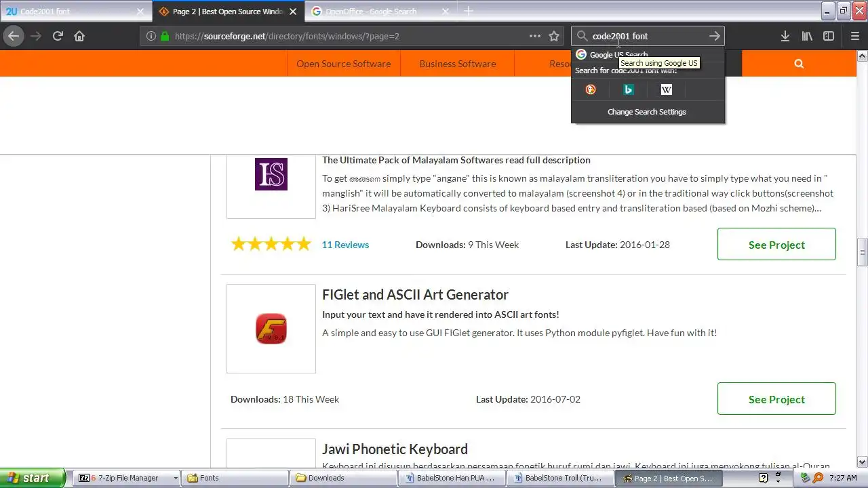
Task: Open the browser home page
Action: tap(79, 36)
